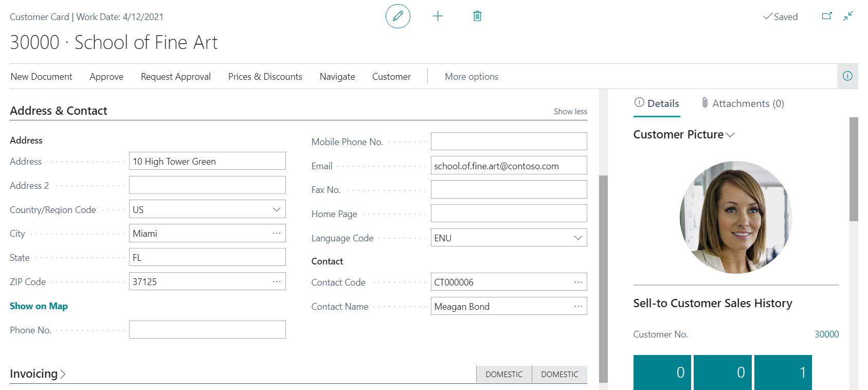Open Contact Code lookup ellipsis
Image resolution: width=868 pixels, height=390 pixels.
click(578, 282)
